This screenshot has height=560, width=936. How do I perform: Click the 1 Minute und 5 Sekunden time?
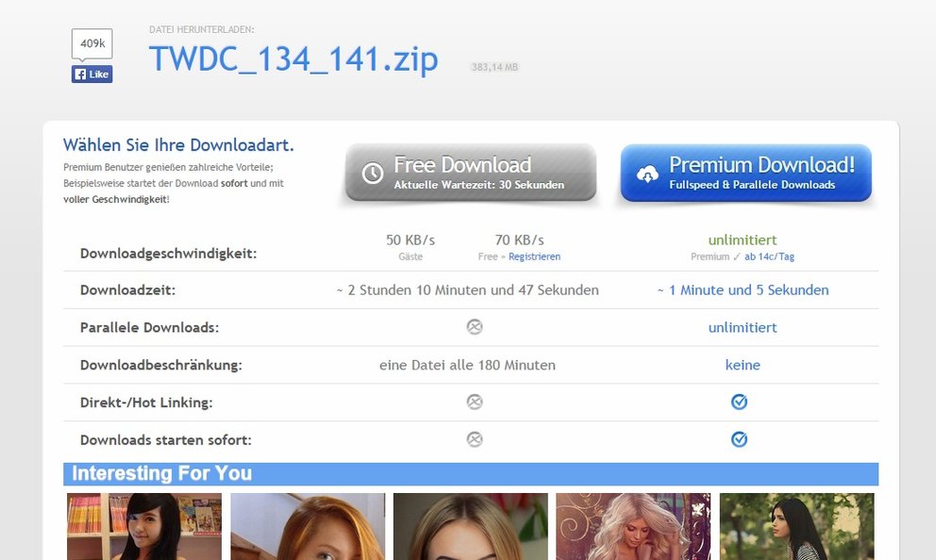coord(744,289)
